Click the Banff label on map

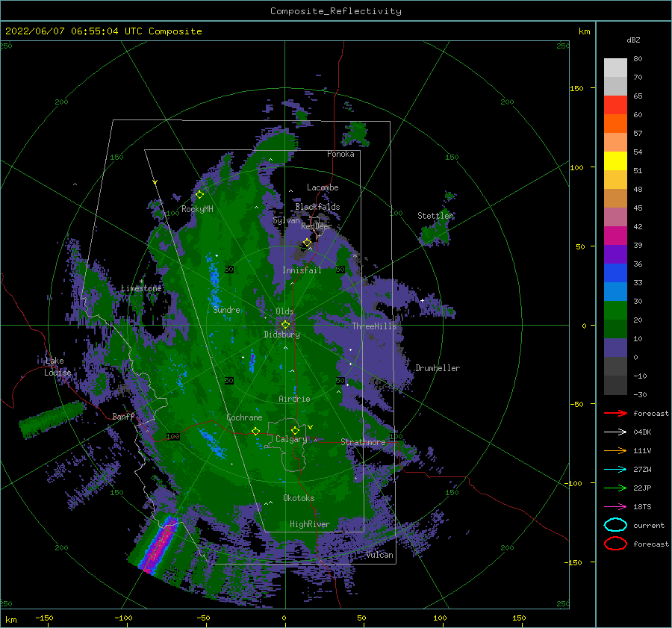coord(123,416)
